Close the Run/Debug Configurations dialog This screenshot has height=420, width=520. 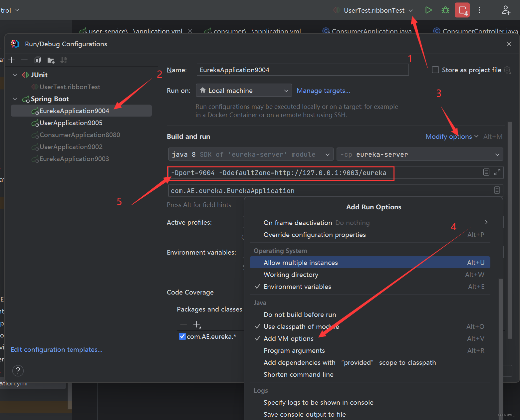(x=509, y=44)
